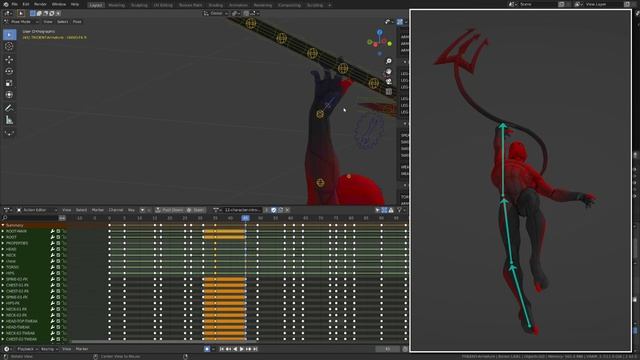Screen dimensions: 640x360
Task: Unlink the current action with X
Action: [287, 210]
